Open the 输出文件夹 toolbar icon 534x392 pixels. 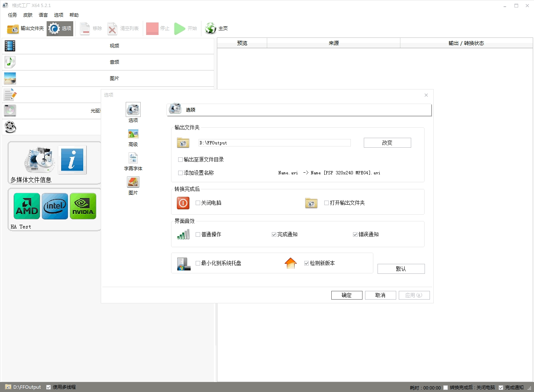(13, 29)
